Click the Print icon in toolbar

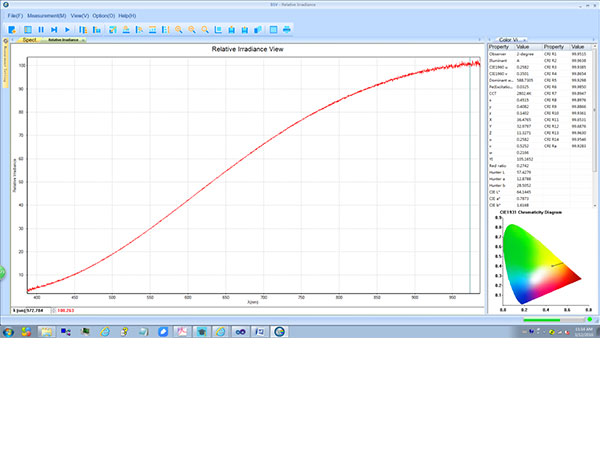click(287, 30)
